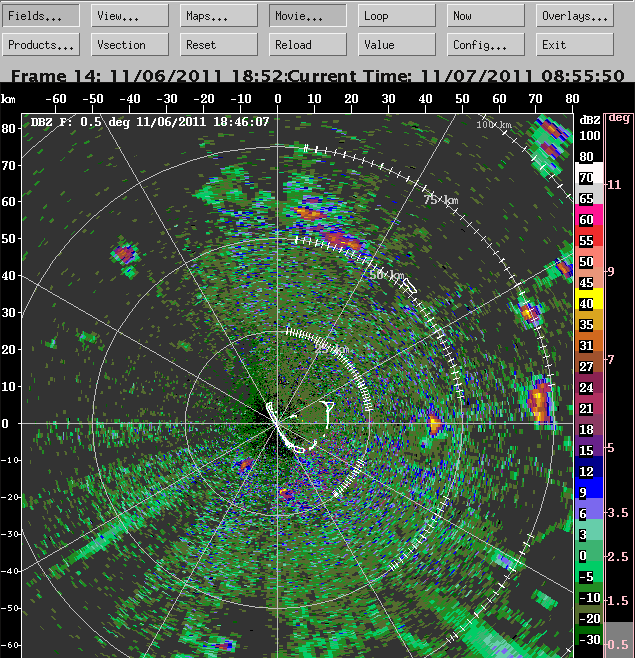Select the 3.5 deg elevation tilt

click(x=618, y=512)
